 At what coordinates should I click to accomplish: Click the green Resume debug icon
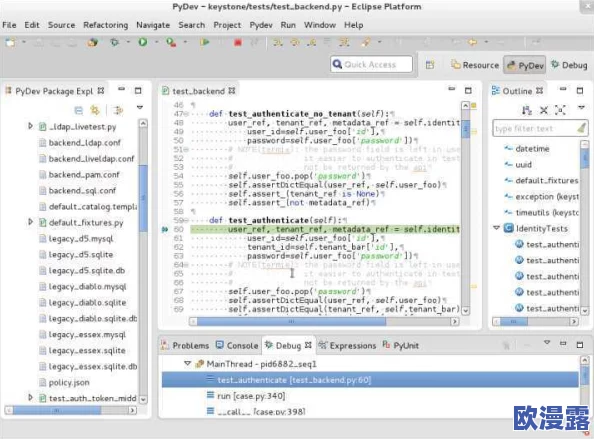pos(205,42)
